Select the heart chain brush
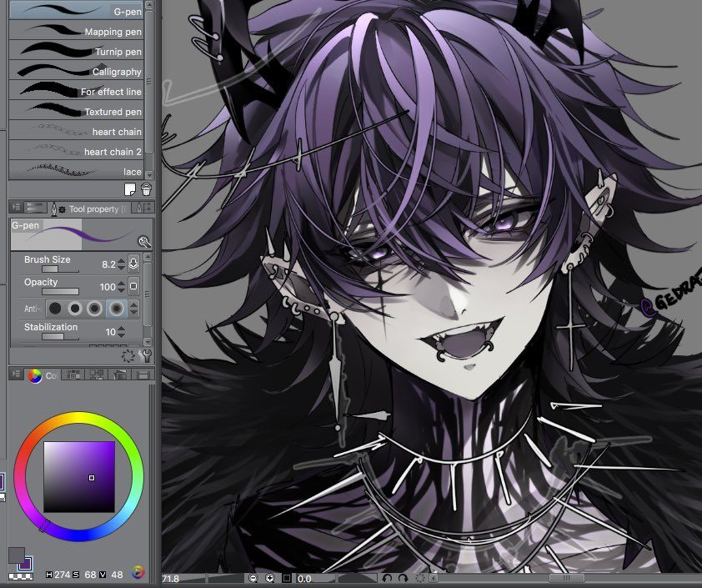Viewport: 702px width, 588px height. (x=76, y=131)
